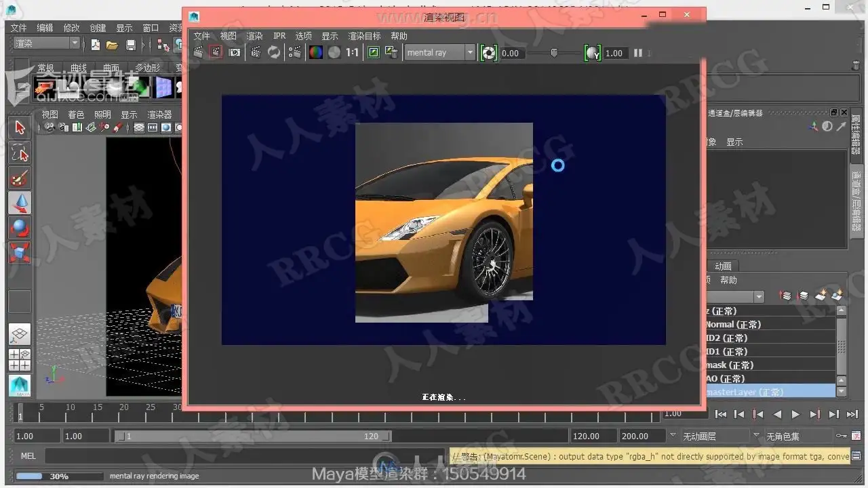Click the MEL command input field

[245, 456]
